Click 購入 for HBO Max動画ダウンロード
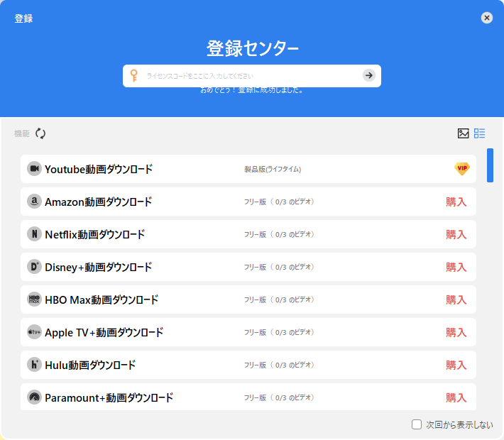 456,300
